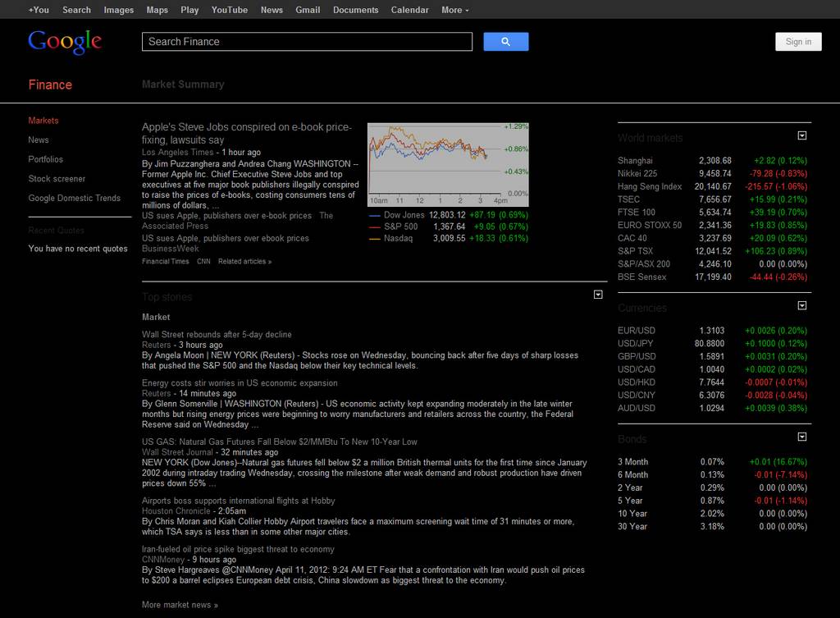Viewport: 840px width, 618px height.
Task: Open News in the top bar
Action: click(x=272, y=10)
